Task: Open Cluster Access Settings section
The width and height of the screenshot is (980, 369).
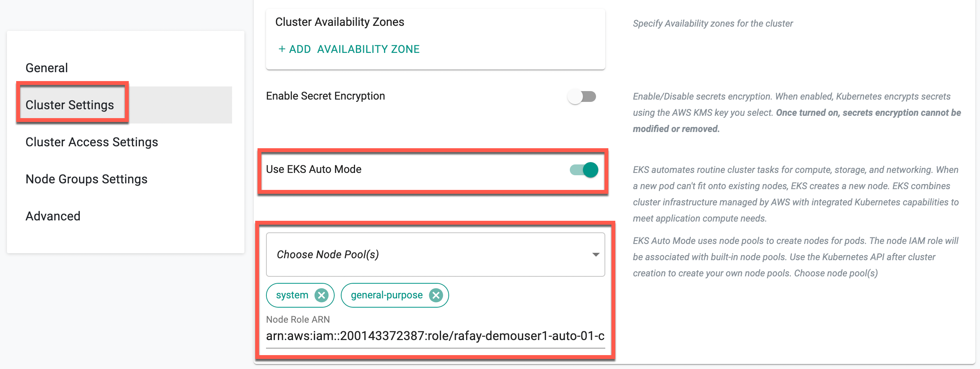Action: (92, 142)
